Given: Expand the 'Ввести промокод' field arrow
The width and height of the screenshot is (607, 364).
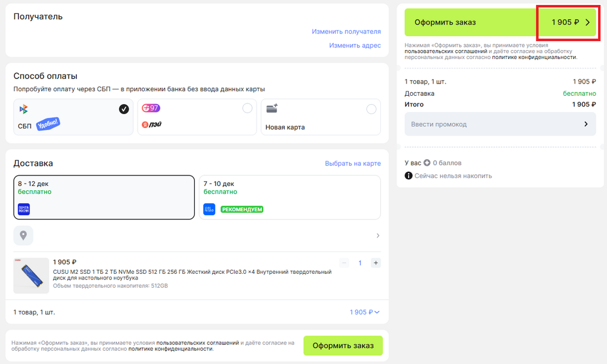Looking at the screenshot, I should coord(585,124).
